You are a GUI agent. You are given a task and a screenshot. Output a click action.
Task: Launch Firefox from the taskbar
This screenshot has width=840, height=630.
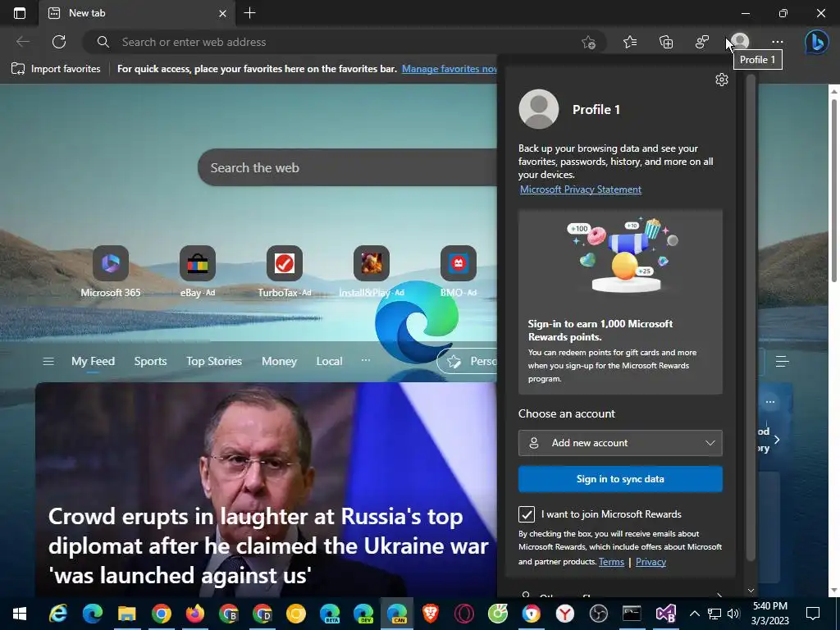coord(195,614)
